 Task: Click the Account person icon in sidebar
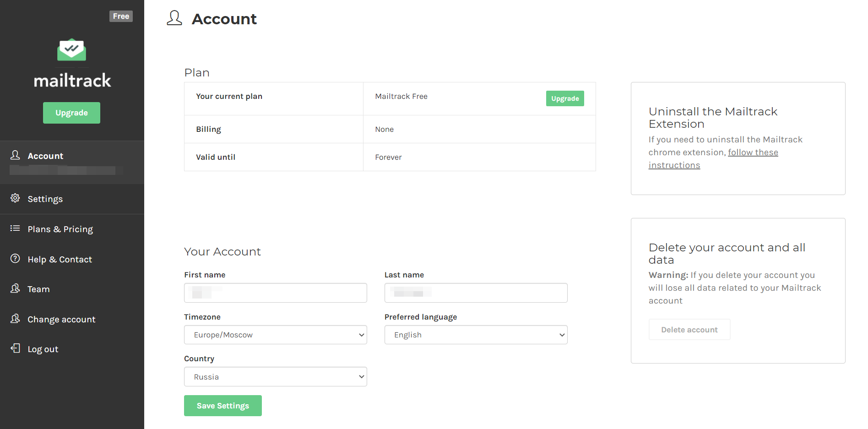coord(15,155)
